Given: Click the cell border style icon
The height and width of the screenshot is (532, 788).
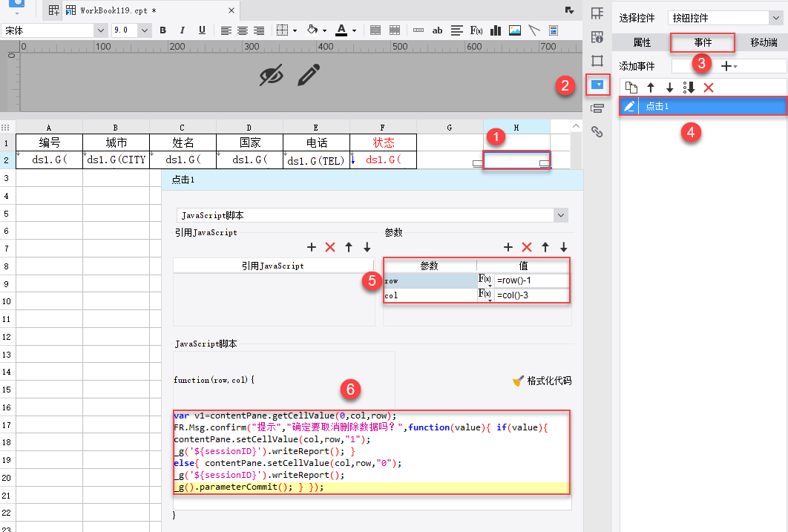Looking at the screenshot, I should click(283, 30).
